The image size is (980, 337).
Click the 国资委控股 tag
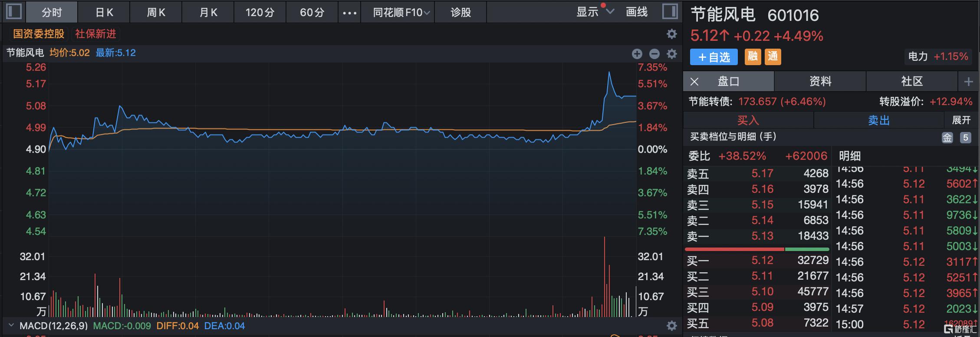click(x=39, y=34)
